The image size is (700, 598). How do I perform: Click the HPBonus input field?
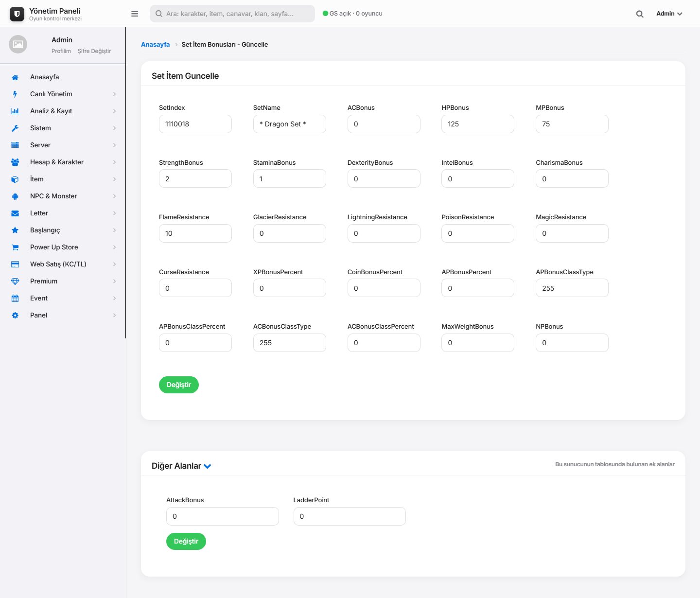pyautogui.click(x=478, y=124)
